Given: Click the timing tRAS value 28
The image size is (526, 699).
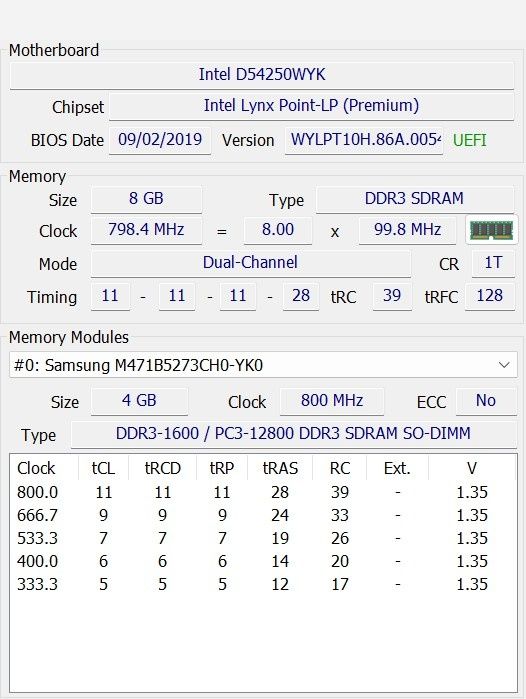Looking at the screenshot, I should click(301, 296).
